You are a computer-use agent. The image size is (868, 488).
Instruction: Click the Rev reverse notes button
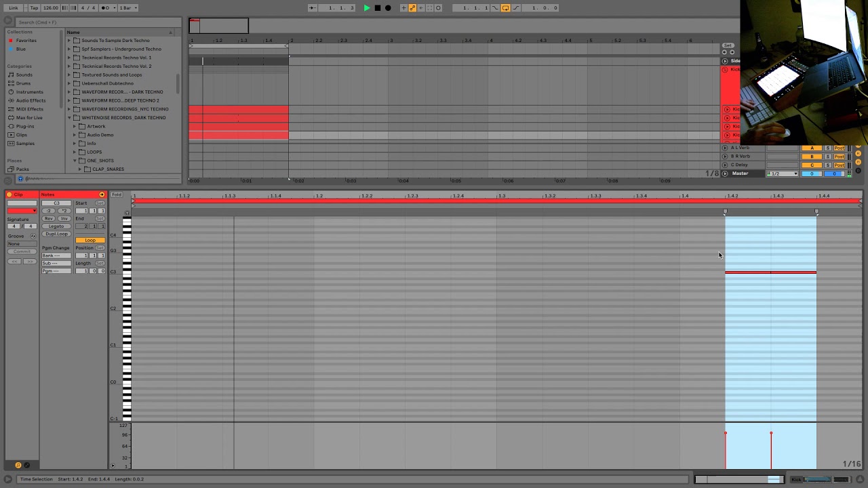pyautogui.click(x=49, y=219)
